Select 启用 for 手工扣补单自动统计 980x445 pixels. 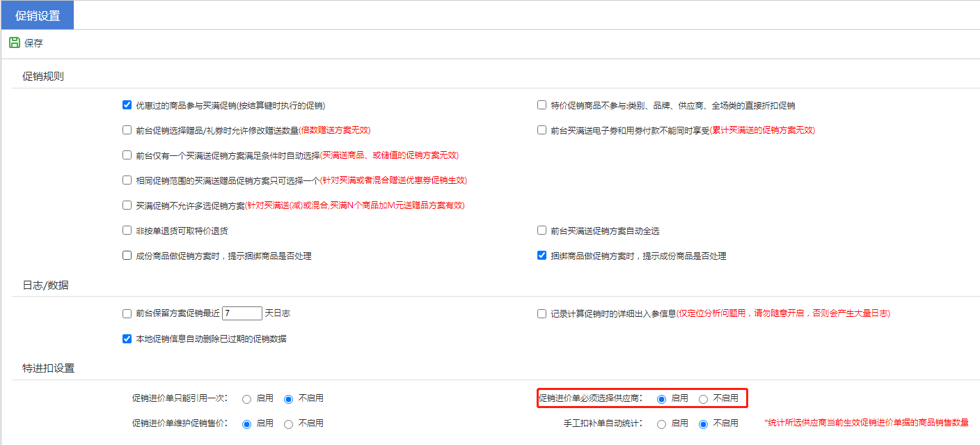(661, 424)
